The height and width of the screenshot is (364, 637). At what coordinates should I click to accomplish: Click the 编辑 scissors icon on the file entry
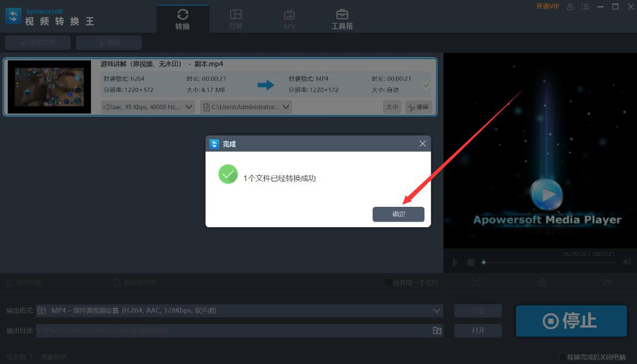[418, 106]
